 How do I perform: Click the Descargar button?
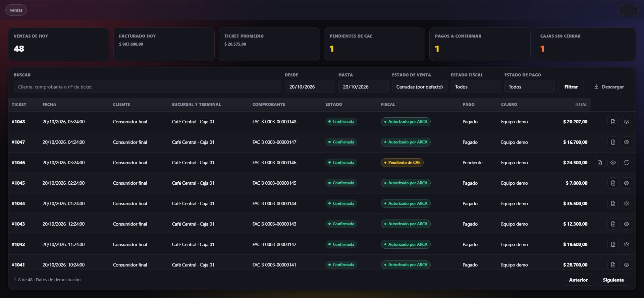[609, 87]
